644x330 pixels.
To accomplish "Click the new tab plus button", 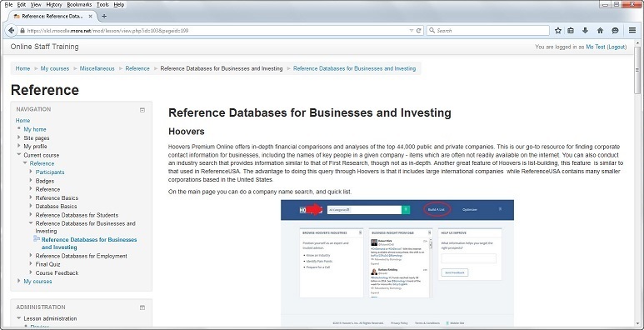I will coord(104,16).
